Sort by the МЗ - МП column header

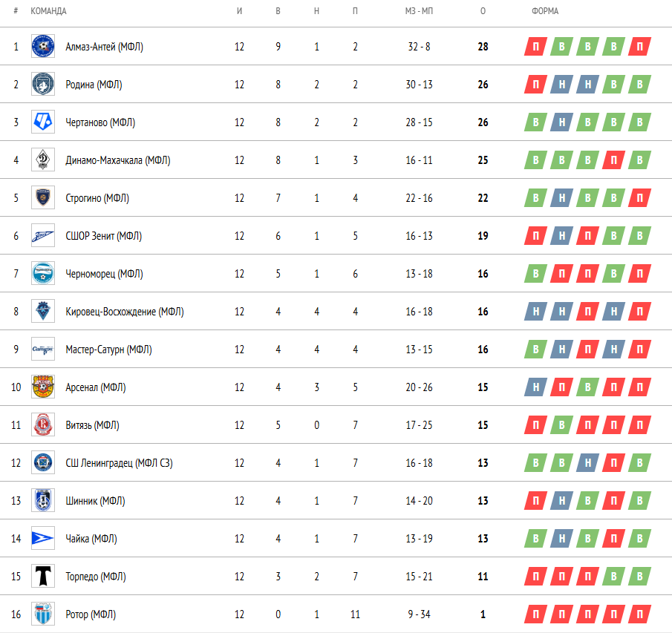click(419, 11)
